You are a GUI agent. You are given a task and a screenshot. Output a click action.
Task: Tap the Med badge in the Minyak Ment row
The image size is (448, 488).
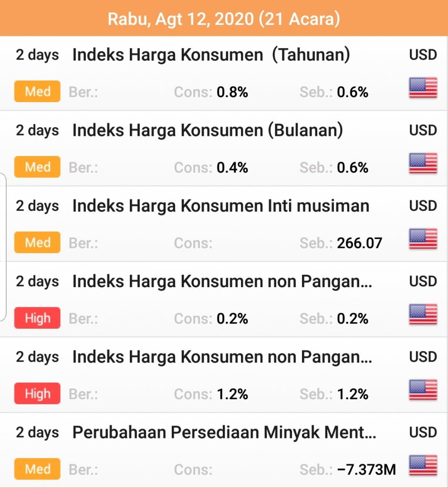(x=37, y=469)
